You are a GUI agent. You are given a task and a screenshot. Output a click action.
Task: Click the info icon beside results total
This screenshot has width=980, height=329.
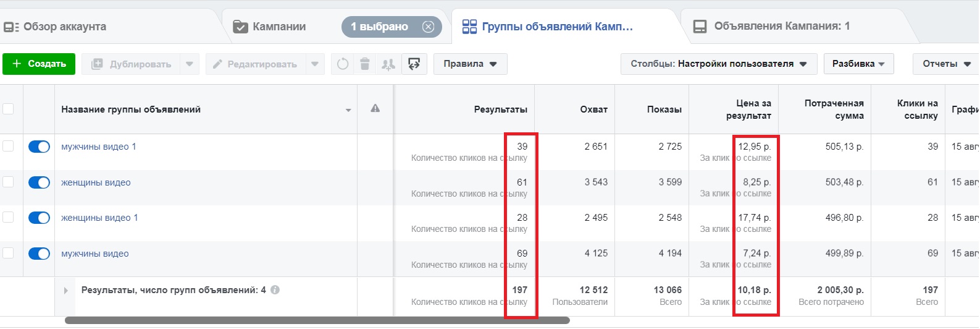pos(275,290)
